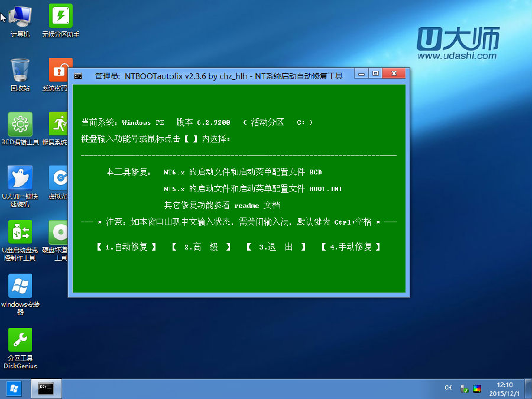This screenshot has width=532, height=399.
Task: Select option 1 自动修复 (auto repair)
Action: point(126,247)
